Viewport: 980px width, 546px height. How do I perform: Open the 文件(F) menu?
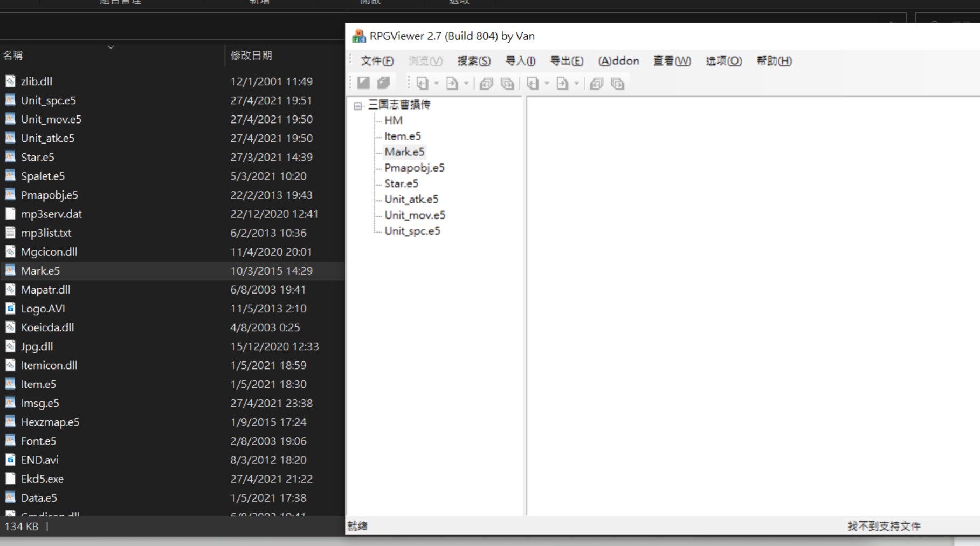click(x=377, y=61)
